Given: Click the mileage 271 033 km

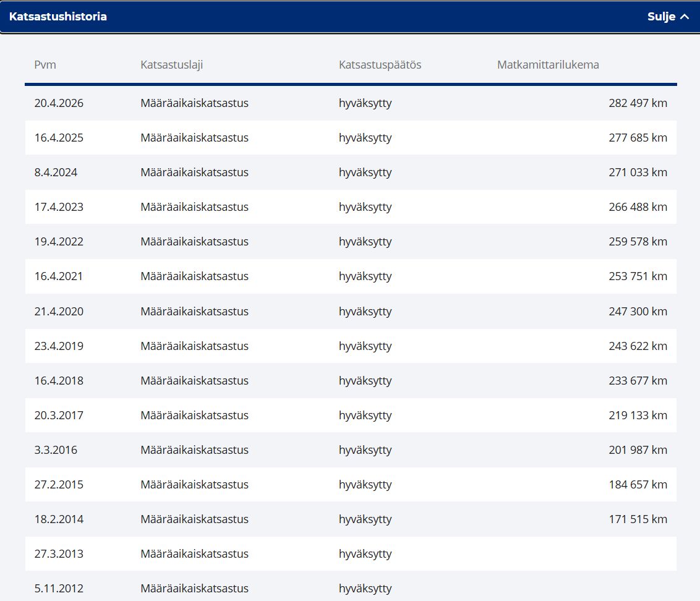Looking at the screenshot, I should (638, 173).
